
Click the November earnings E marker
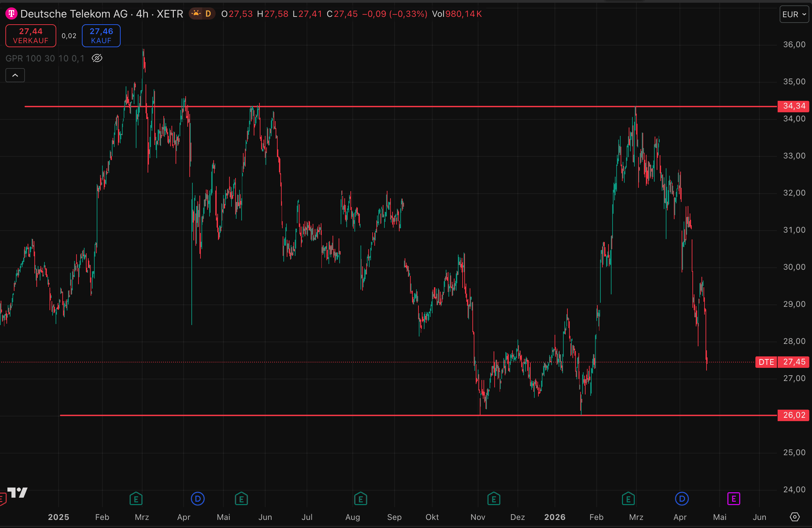[494, 499]
